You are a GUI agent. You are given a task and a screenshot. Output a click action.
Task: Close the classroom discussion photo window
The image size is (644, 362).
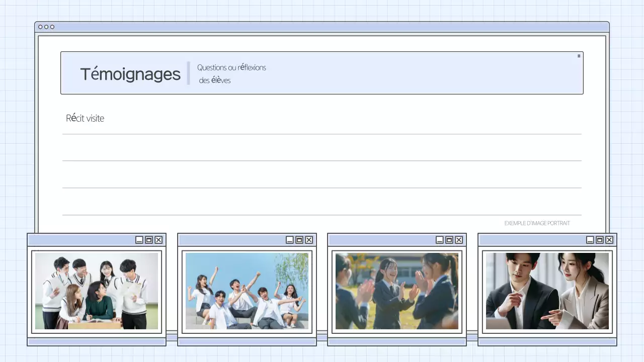tap(158, 240)
